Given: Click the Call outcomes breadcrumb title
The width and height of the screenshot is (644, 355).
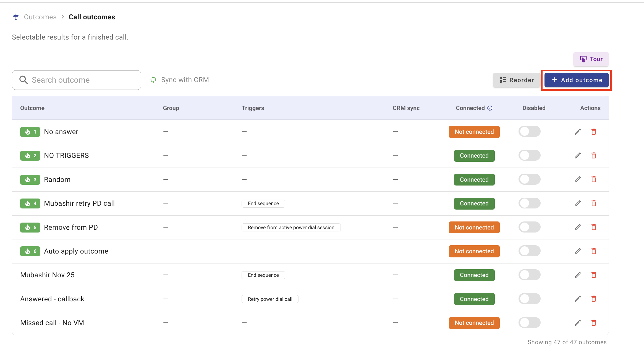Looking at the screenshot, I should click(92, 17).
